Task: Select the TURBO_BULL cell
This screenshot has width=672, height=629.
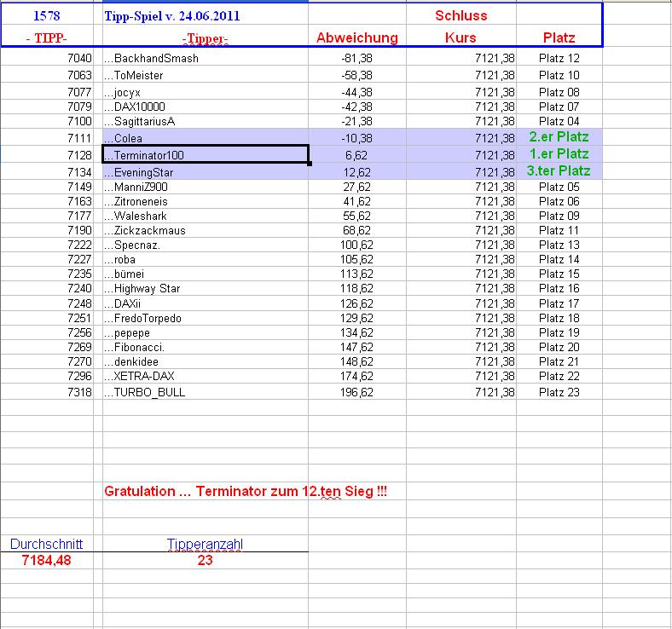Action: click(206, 392)
